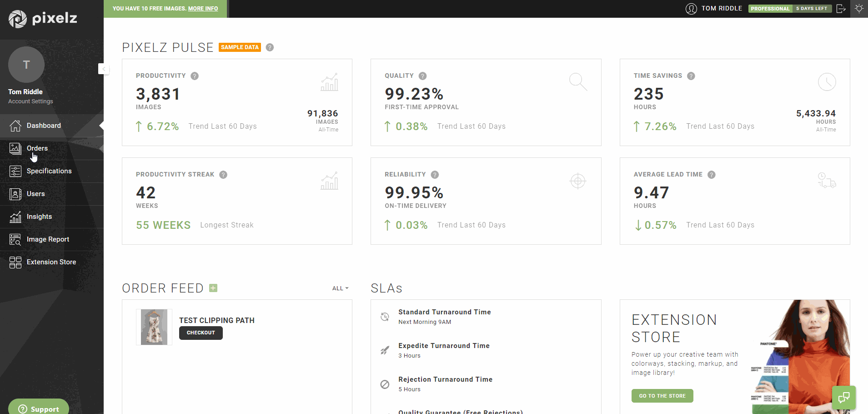Open the Quality help icon
The width and height of the screenshot is (868, 414).
[x=422, y=76]
